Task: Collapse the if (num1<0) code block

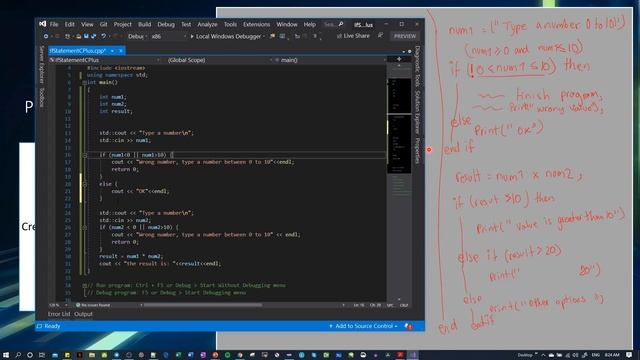Action: click(84, 155)
